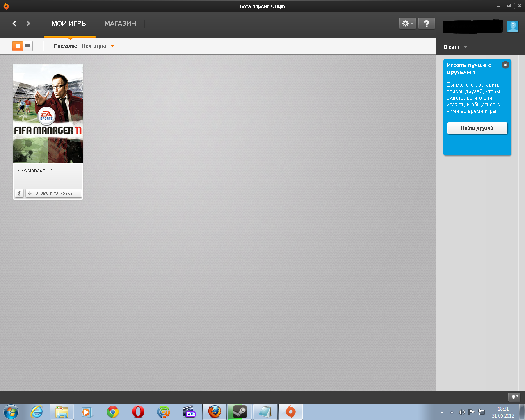Click the network tray icon

[x=482, y=412]
